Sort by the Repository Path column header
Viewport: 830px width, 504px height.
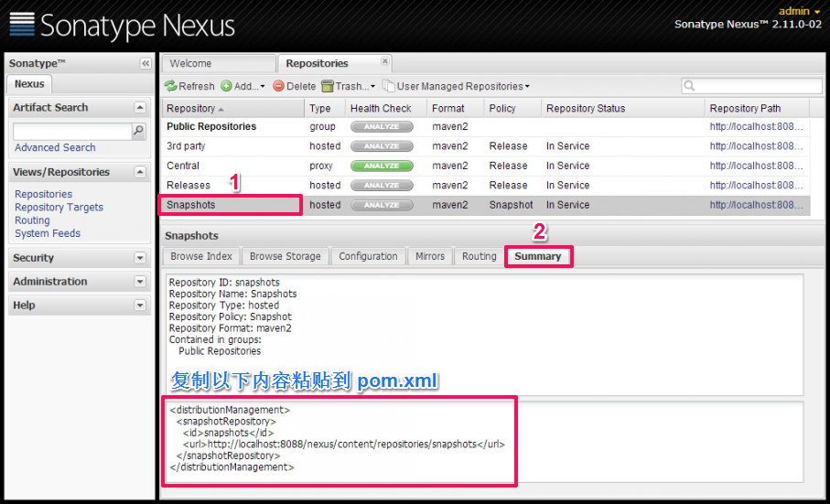(757, 109)
